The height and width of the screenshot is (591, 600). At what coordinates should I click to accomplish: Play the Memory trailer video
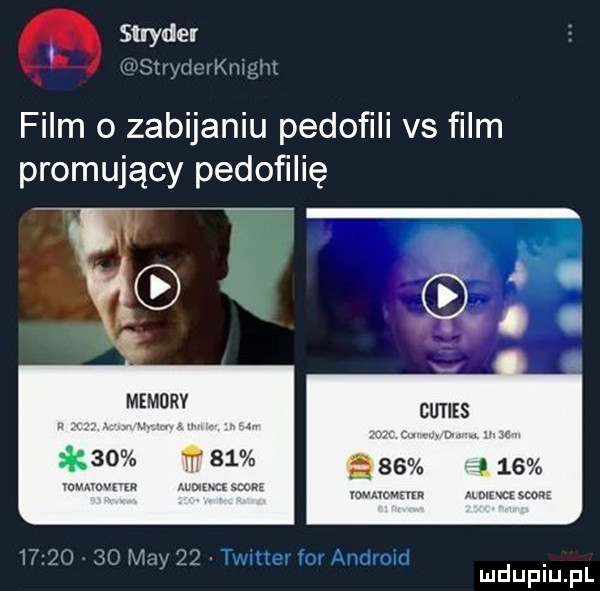click(x=158, y=287)
